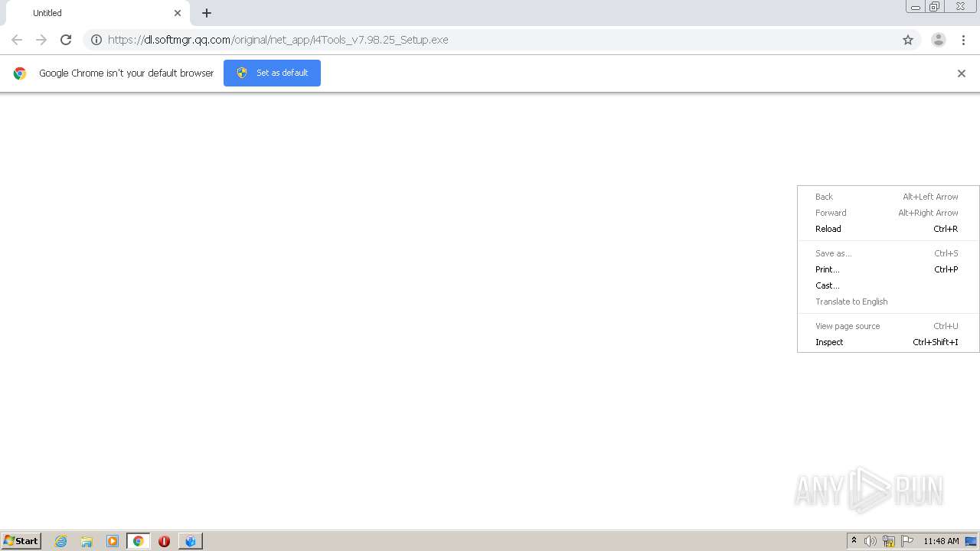
Task: Click the browser Back arrow icon
Action: 17,40
